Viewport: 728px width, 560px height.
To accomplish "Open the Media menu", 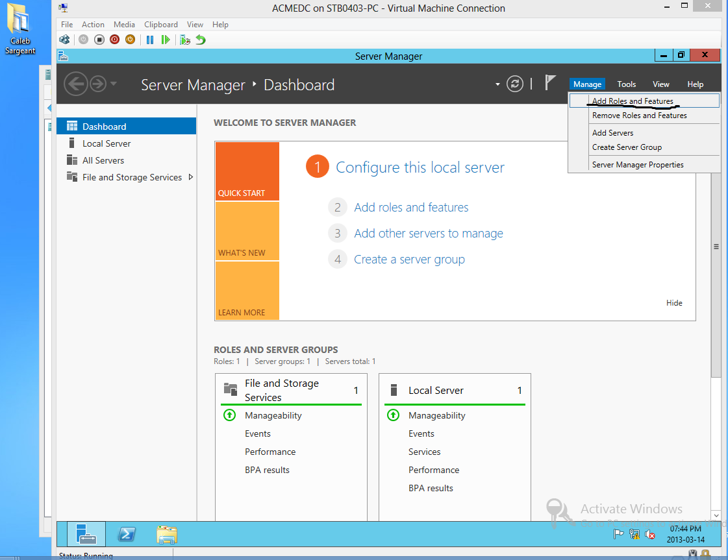I will [x=124, y=25].
